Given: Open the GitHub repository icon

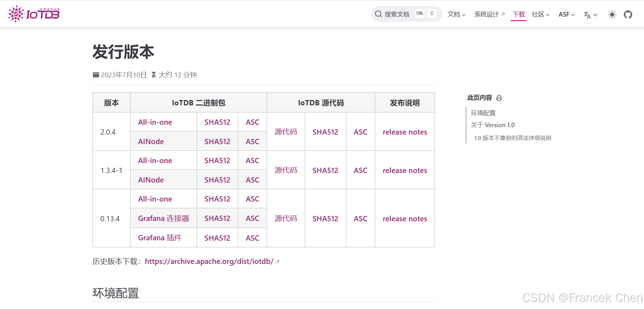Looking at the screenshot, I should (x=628, y=14).
